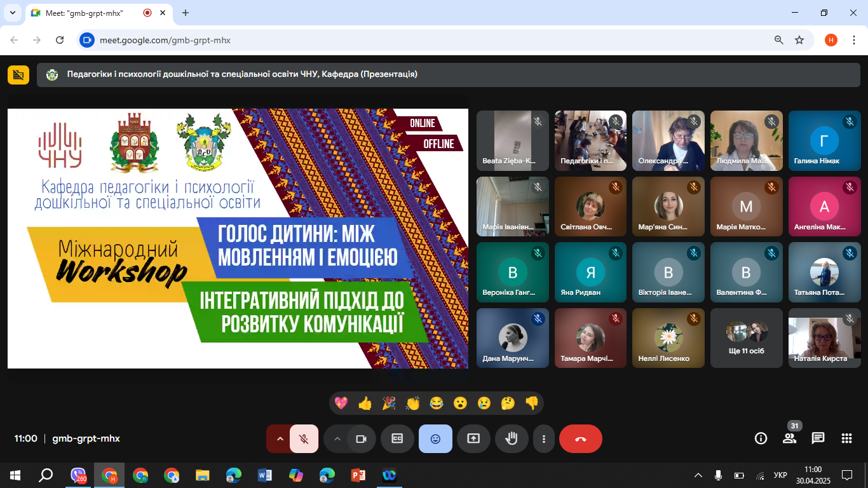Show the participants list people icon
This screenshot has width=868, height=488.
pyautogui.click(x=789, y=438)
